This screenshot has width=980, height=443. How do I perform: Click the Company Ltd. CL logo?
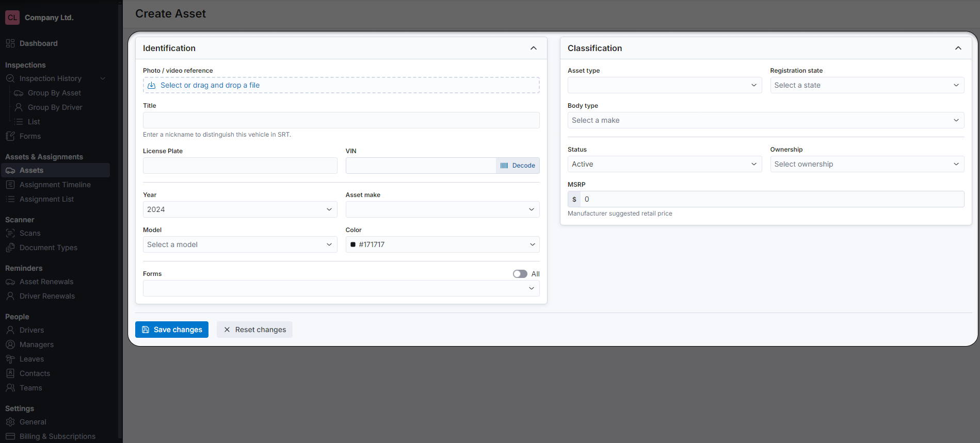12,18
